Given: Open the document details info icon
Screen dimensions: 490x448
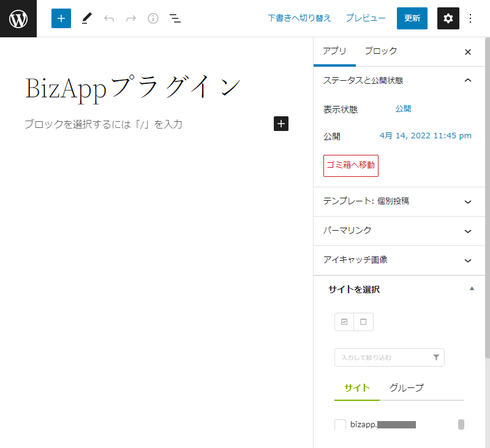Looking at the screenshot, I should [x=153, y=18].
